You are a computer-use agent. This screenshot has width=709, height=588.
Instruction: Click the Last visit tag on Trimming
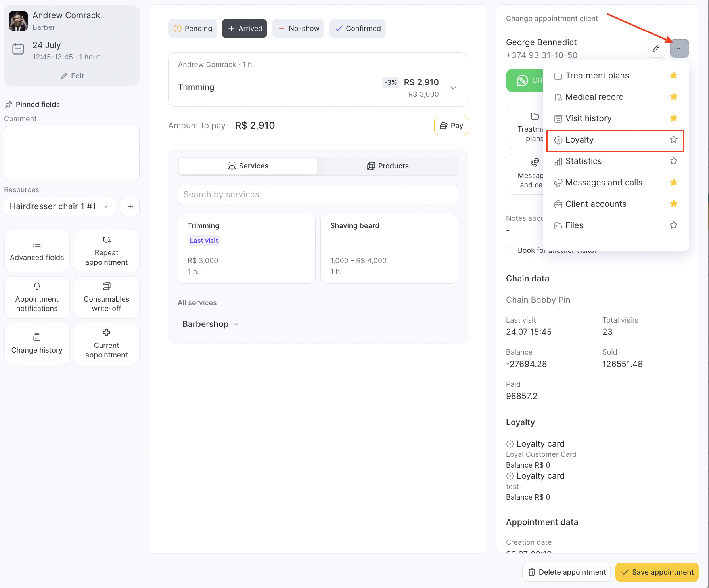(204, 241)
